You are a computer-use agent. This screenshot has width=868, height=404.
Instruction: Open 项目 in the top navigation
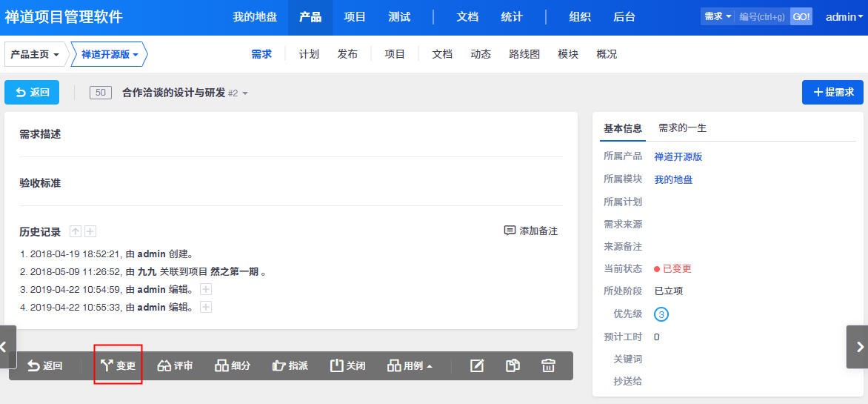355,17
